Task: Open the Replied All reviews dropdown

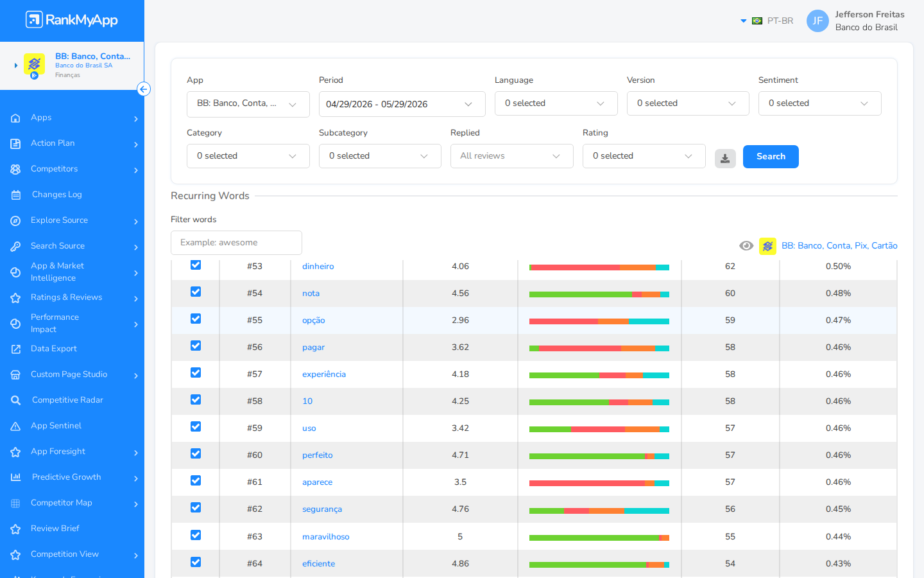Action: (x=511, y=156)
